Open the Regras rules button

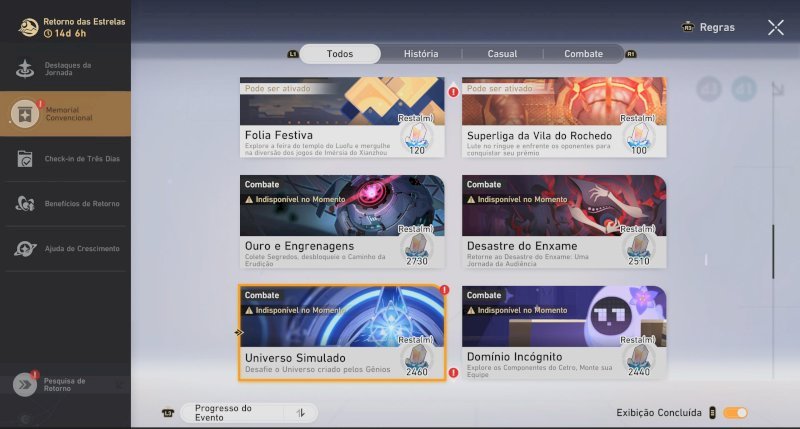717,27
